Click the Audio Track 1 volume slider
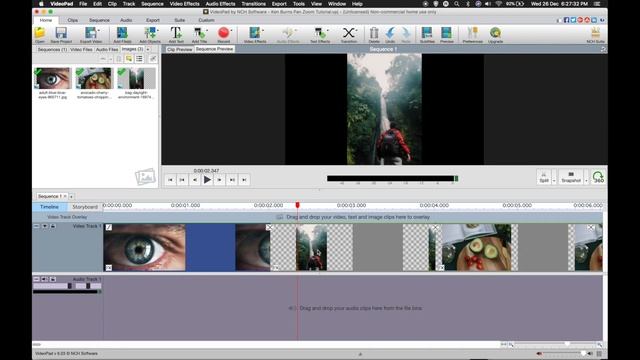Image resolution: width=640 pixels, height=360 pixels. click(x=54, y=286)
